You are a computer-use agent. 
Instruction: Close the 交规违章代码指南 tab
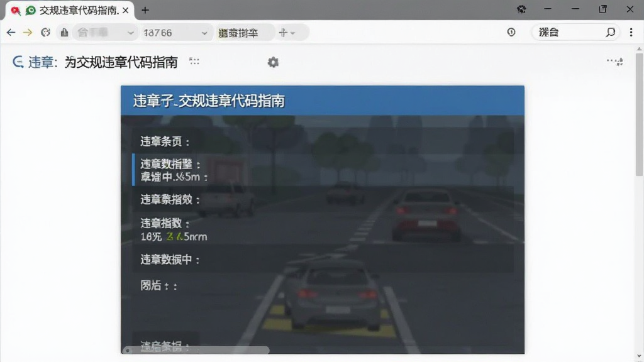(x=126, y=10)
